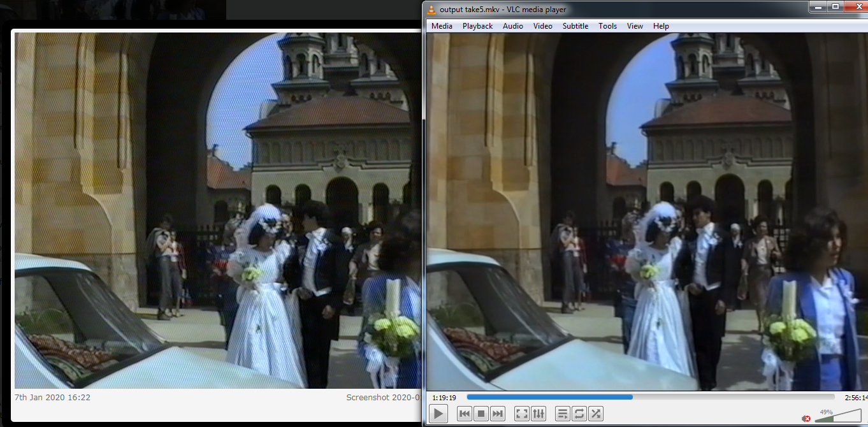Toggle loop/repeat mode in VLC
Image resolution: width=868 pixels, height=427 pixels.
click(579, 414)
